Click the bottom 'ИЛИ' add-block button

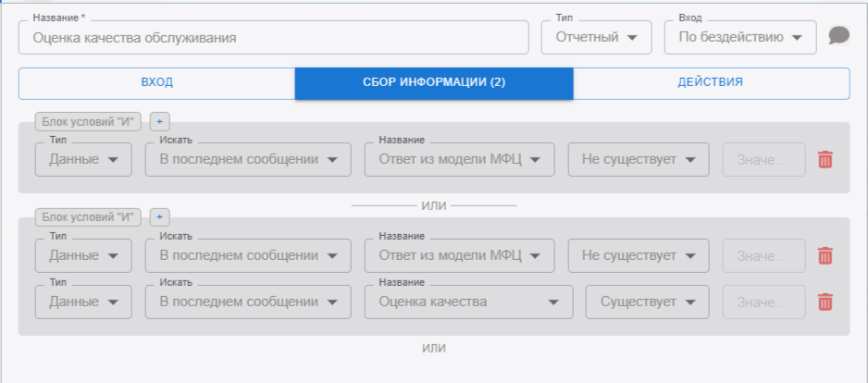click(434, 349)
